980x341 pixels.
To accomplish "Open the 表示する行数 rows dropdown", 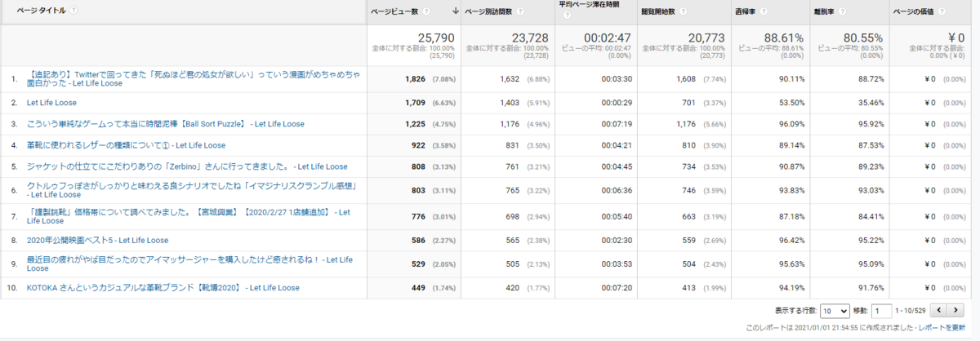I will pyautogui.click(x=835, y=311).
